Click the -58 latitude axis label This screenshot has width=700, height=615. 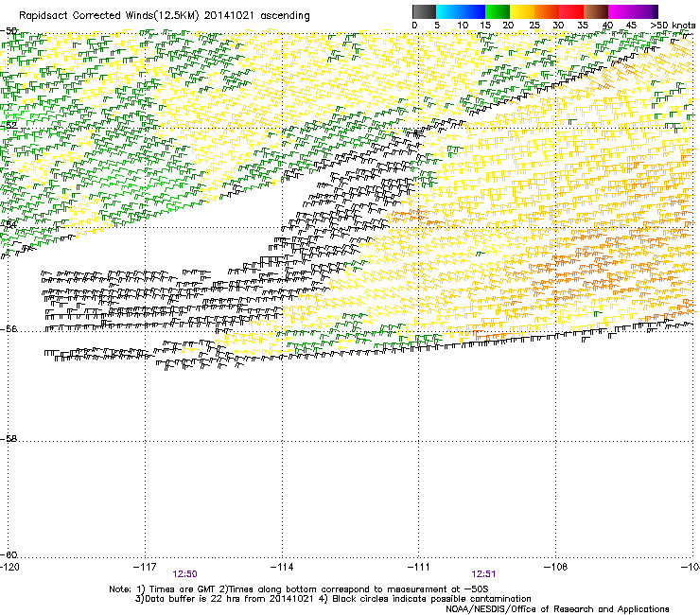click(9, 439)
